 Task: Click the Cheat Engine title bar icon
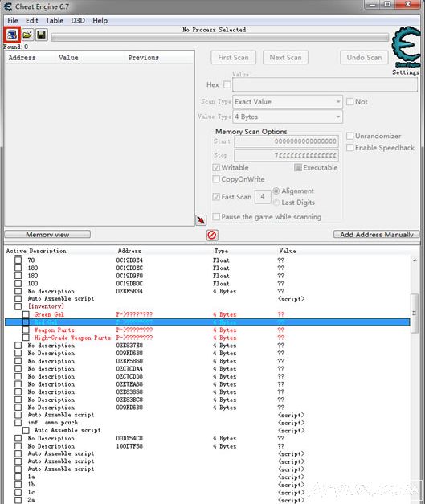8,6
